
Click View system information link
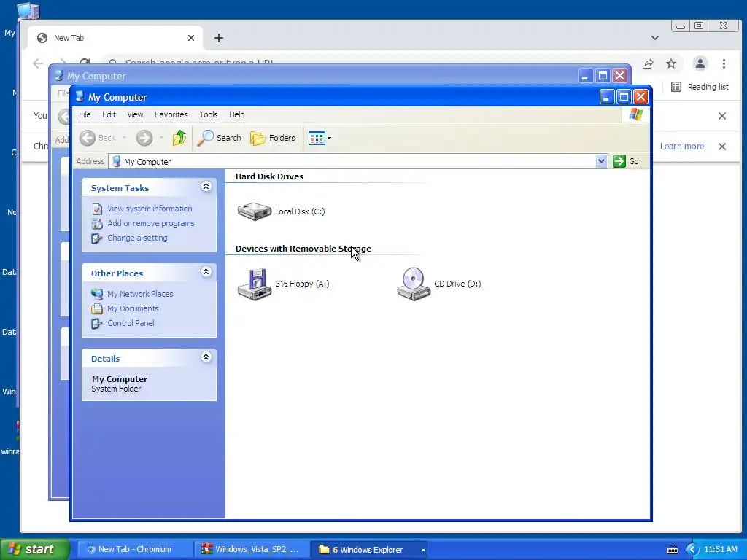coord(150,209)
